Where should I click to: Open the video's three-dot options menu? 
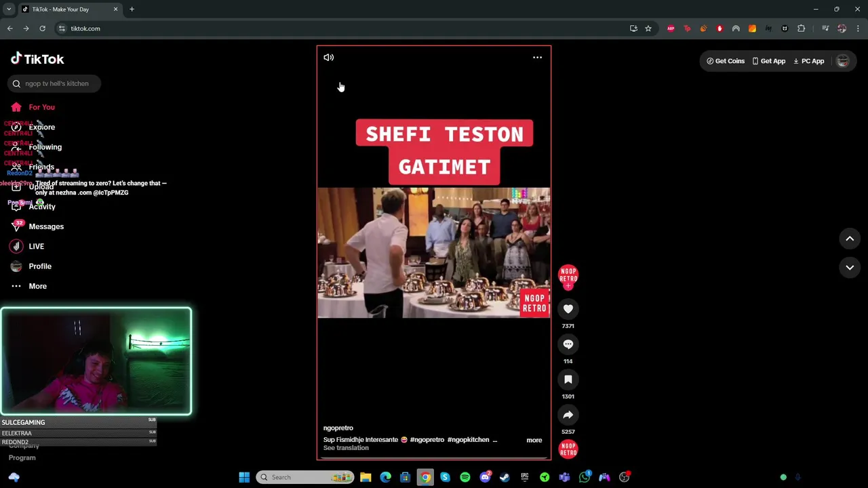click(537, 58)
